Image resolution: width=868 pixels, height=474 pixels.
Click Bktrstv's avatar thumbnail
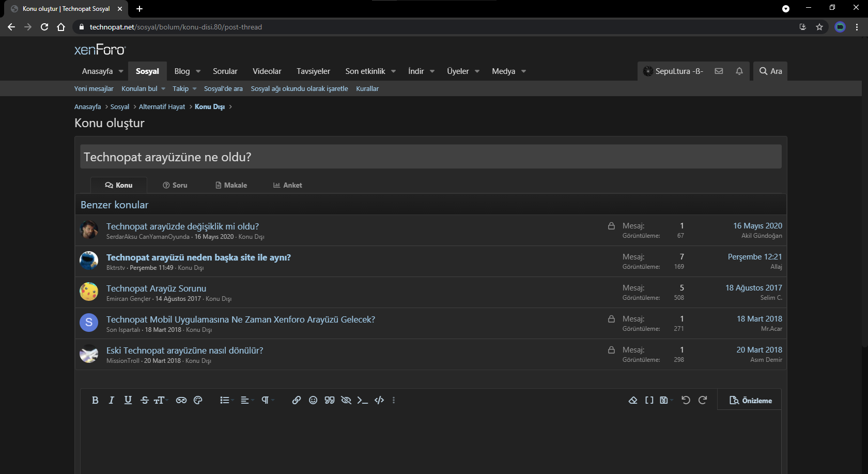[89, 261]
